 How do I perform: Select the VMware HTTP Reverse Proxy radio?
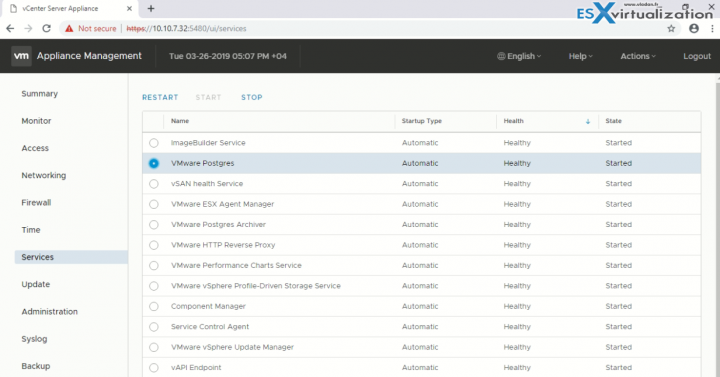pyautogui.click(x=154, y=245)
